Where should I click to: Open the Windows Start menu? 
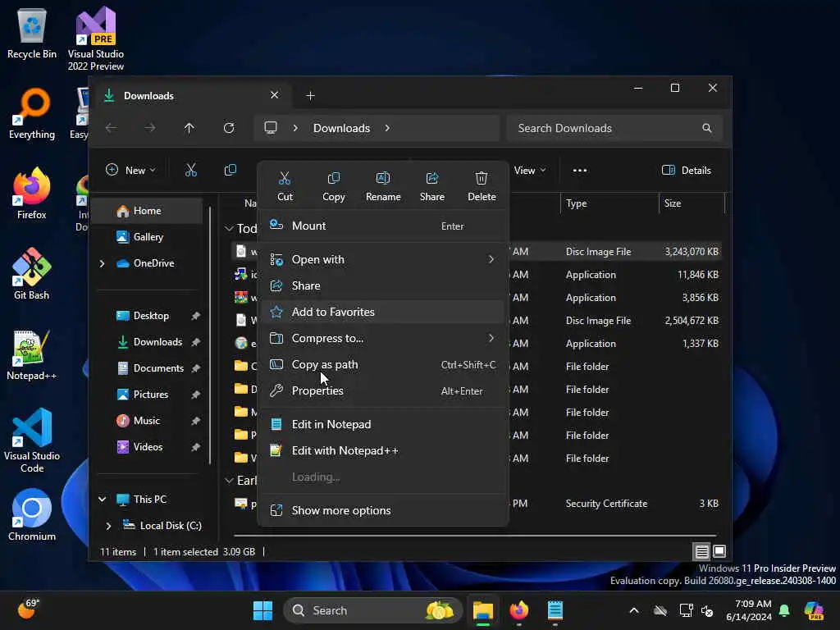[x=262, y=610]
